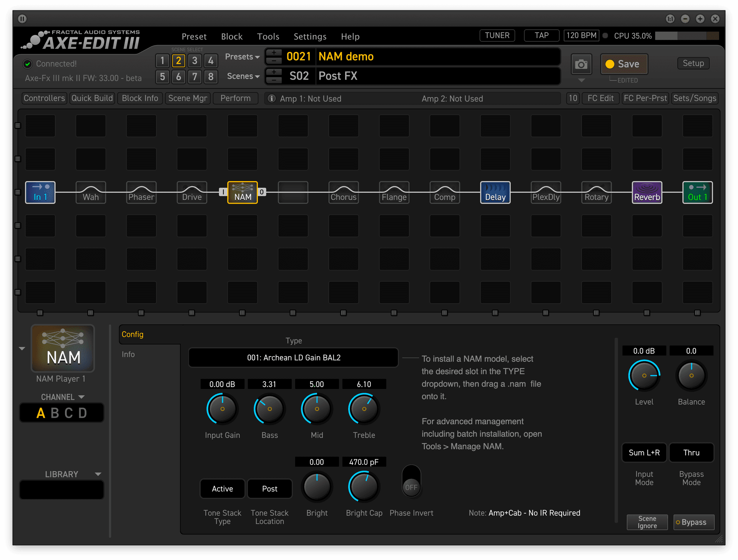
Task: Click the snapshot camera icon
Action: click(x=581, y=64)
